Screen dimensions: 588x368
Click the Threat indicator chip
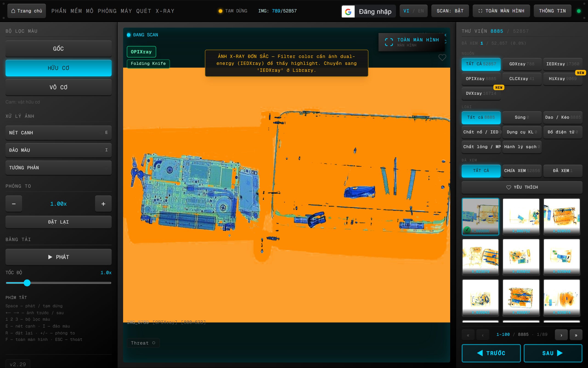[x=143, y=343]
